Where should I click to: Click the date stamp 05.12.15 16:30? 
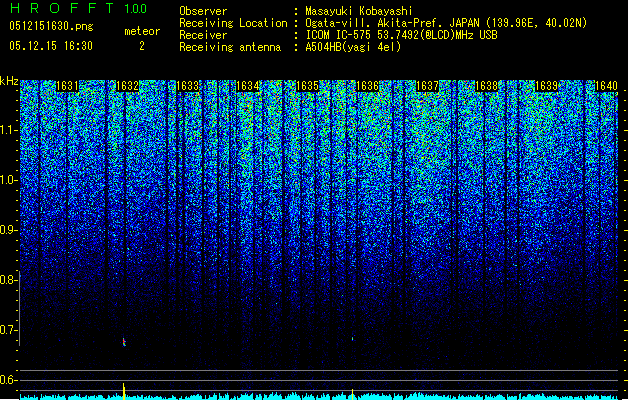pos(51,46)
